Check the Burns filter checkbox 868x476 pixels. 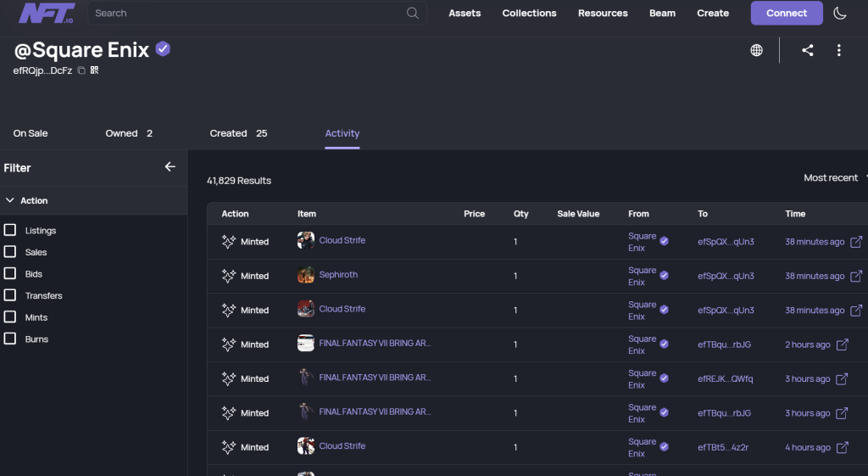10,338
